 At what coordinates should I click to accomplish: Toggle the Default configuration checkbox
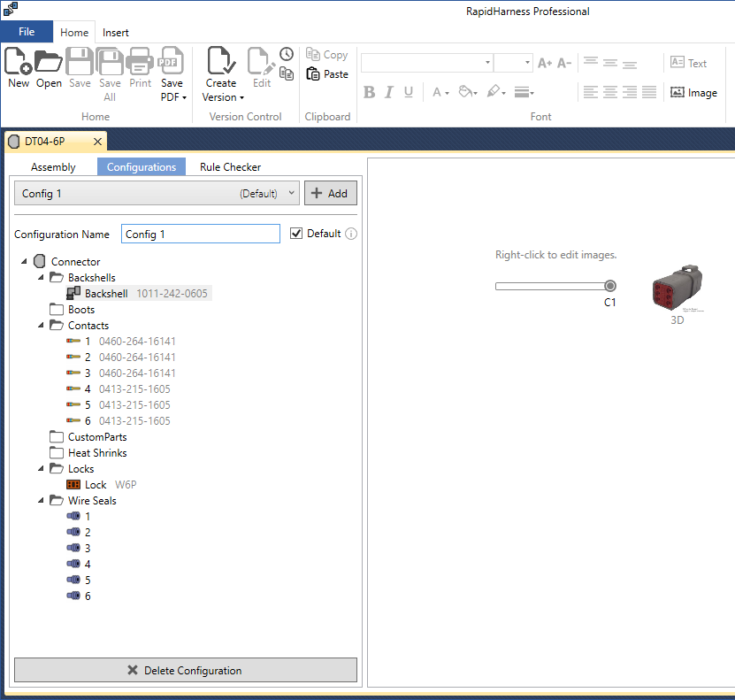[295, 234]
